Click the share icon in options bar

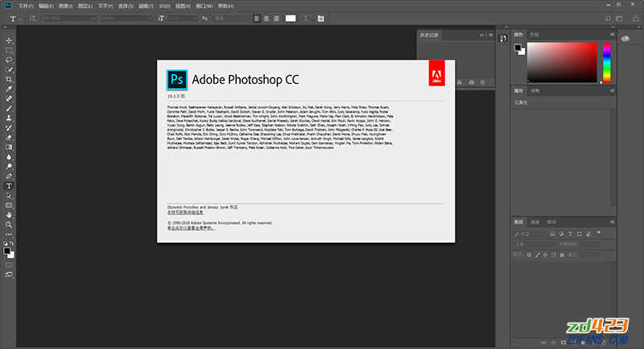[635, 19]
